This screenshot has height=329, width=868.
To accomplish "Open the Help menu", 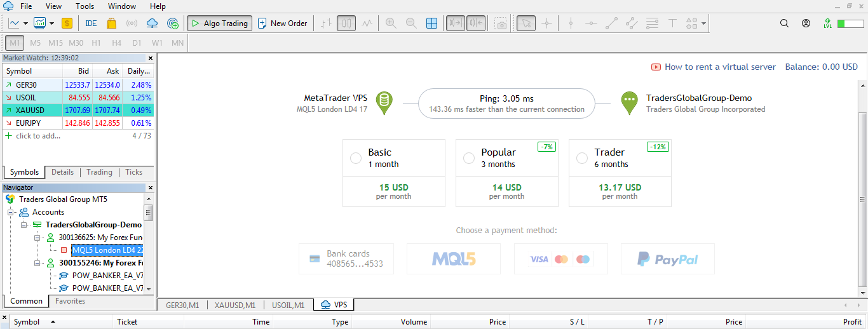I will pos(158,6).
